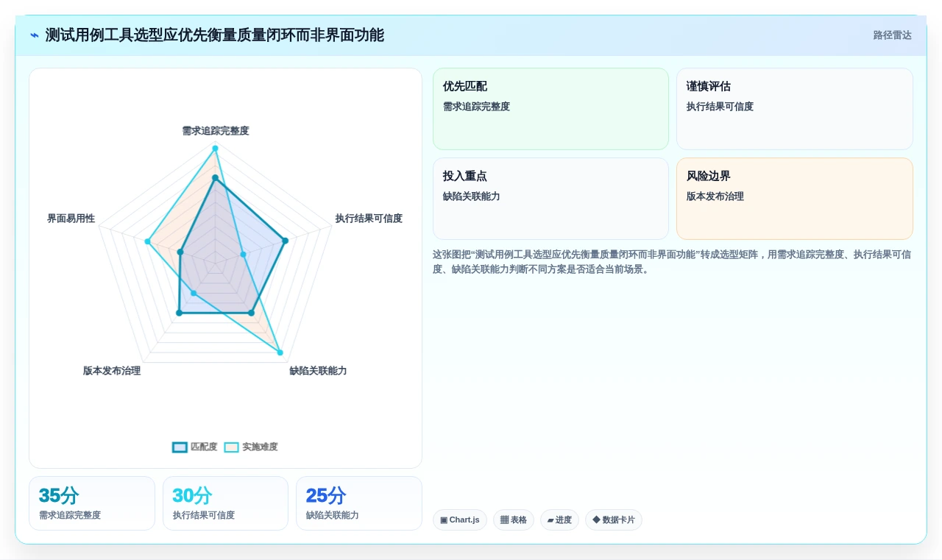
Task: Click the 匹配度 data point at 执行结果可信度
Action: coord(286,241)
